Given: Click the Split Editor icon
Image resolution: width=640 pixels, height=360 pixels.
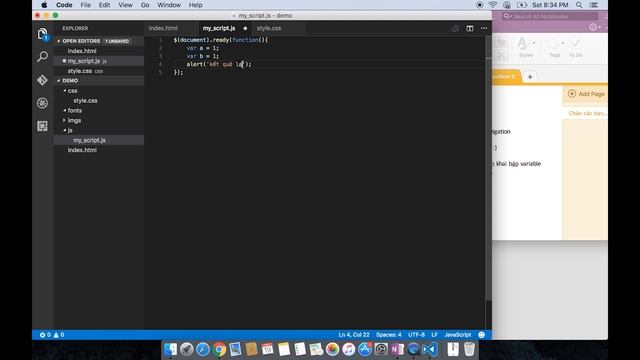Looking at the screenshot, I should [x=470, y=28].
